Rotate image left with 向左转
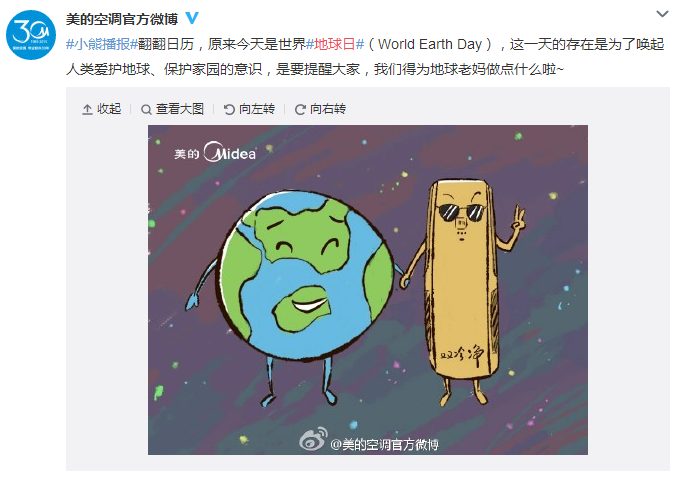The width and height of the screenshot is (678, 483). click(249, 109)
